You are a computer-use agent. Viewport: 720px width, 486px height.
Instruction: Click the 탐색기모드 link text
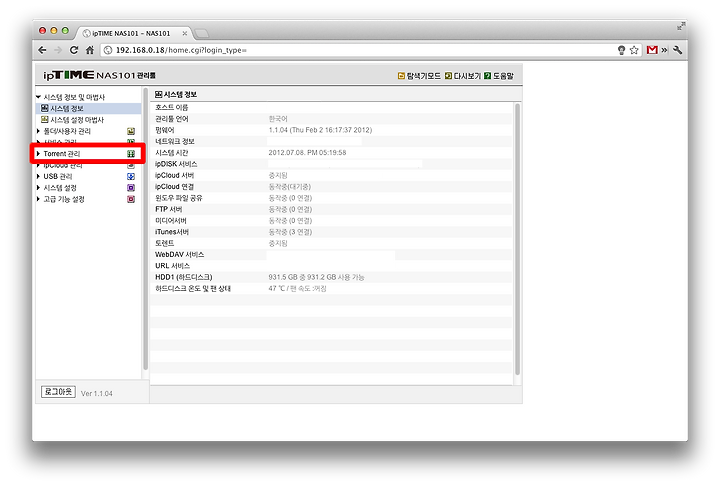click(x=423, y=76)
